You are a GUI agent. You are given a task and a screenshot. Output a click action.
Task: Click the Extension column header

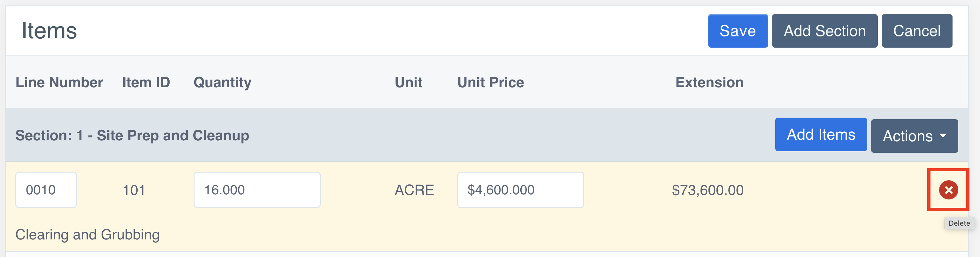pos(709,82)
